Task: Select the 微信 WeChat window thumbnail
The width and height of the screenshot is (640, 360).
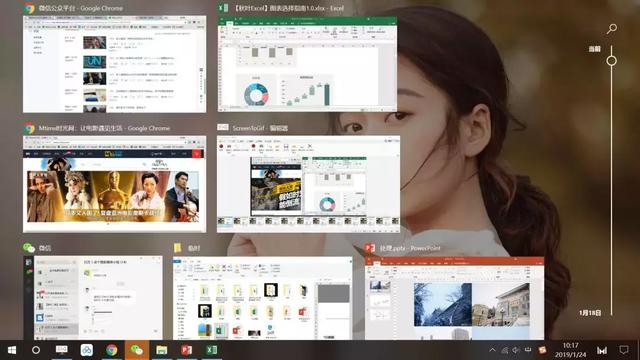Action: pyautogui.click(x=93, y=298)
